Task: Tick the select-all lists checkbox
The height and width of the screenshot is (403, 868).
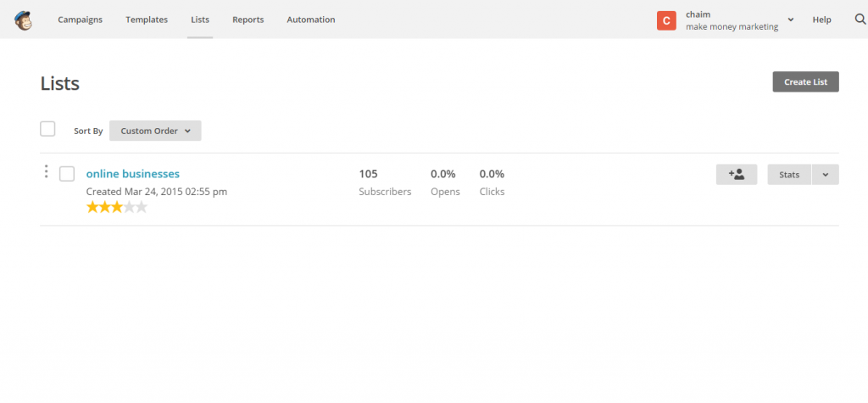Action: (47, 129)
